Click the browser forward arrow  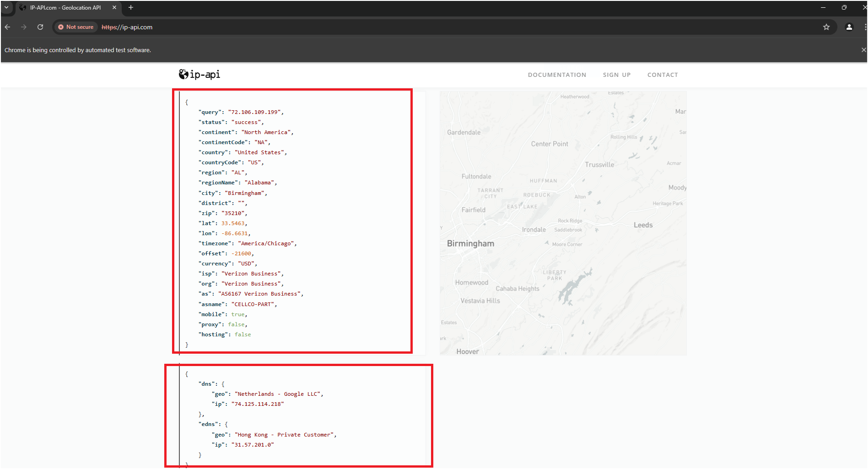point(24,27)
